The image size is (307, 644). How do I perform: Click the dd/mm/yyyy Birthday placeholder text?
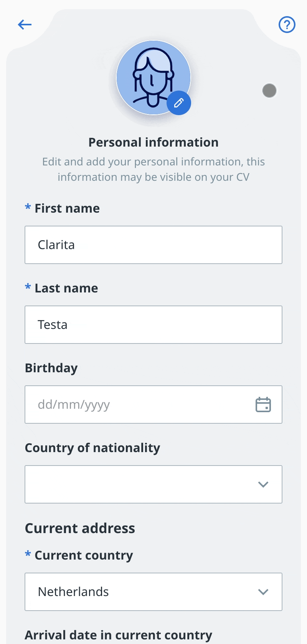74,405
